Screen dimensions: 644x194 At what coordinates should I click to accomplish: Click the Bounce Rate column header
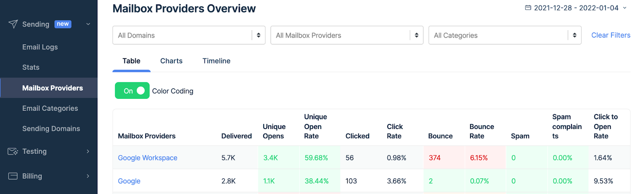(482, 131)
